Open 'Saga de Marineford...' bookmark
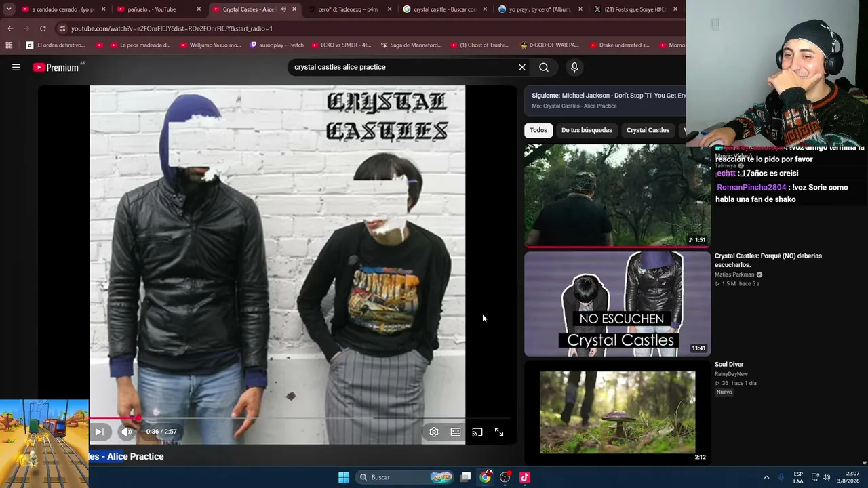This screenshot has width=868, height=488. (411, 45)
